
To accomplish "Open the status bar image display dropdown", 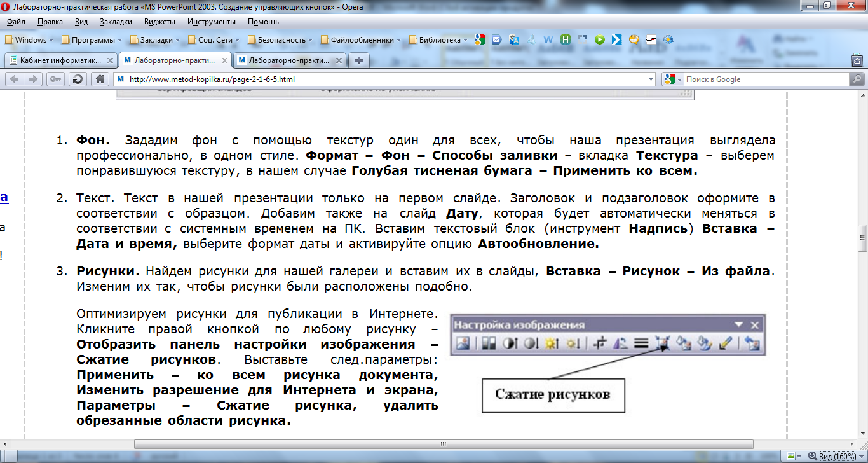I will pyautogui.click(x=793, y=456).
